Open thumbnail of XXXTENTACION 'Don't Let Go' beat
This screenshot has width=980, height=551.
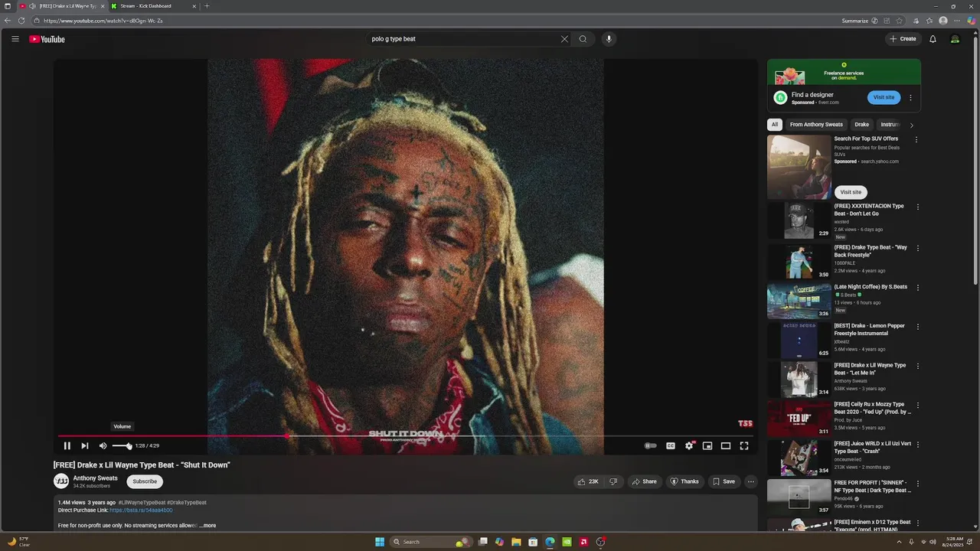point(799,221)
